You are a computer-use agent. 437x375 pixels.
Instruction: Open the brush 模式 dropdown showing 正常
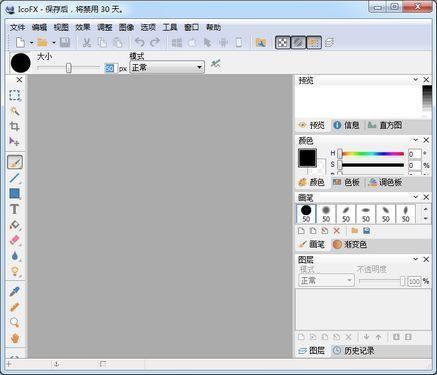click(x=167, y=68)
